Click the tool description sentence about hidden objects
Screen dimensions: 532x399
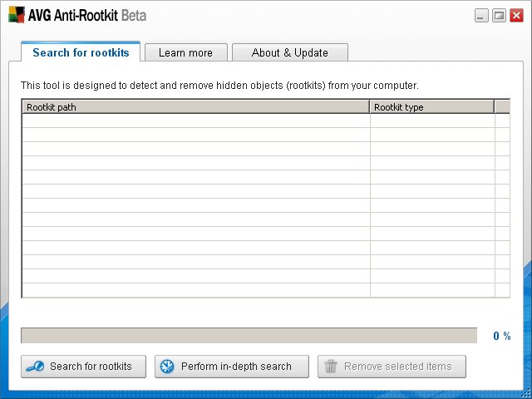[219, 85]
